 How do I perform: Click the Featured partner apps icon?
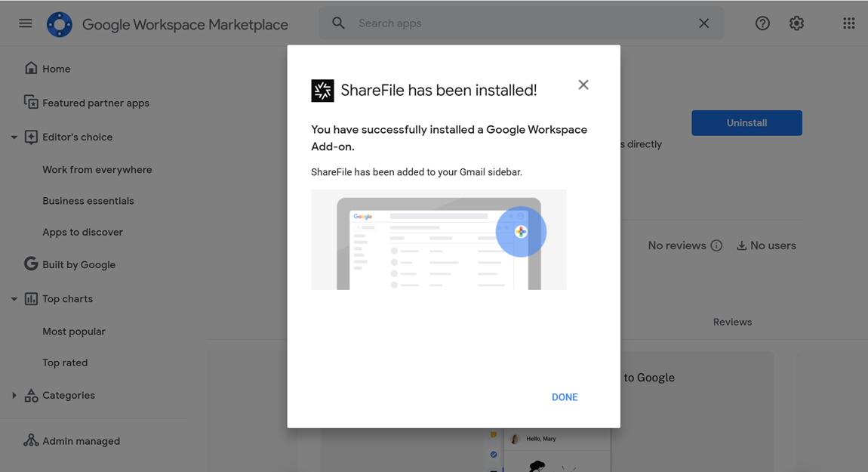(x=31, y=103)
